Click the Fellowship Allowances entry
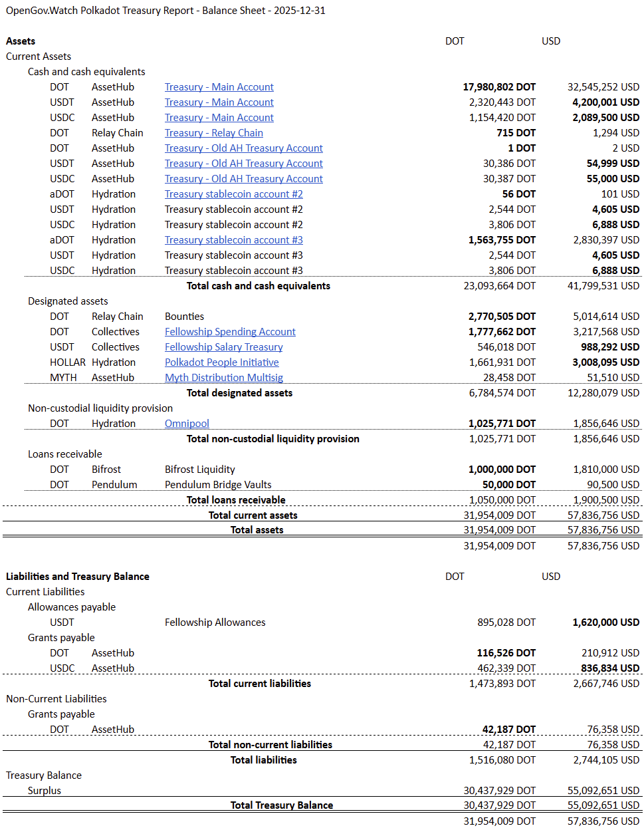 (215, 623)
